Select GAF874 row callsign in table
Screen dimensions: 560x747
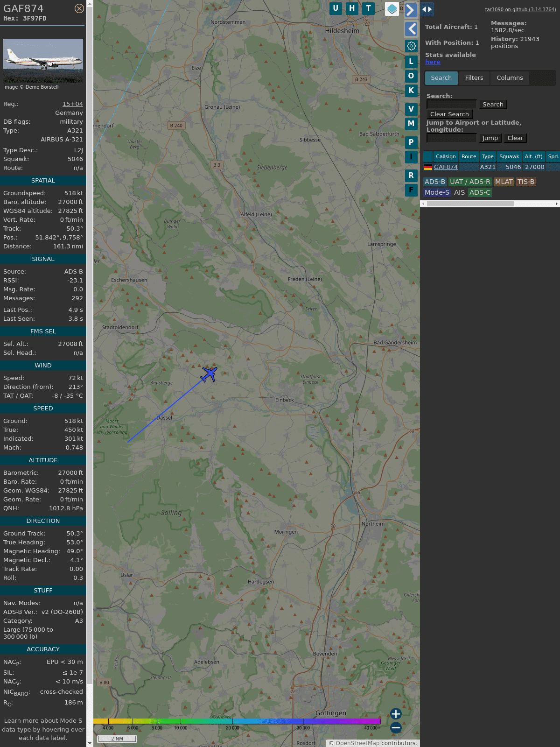click(446, 167)
